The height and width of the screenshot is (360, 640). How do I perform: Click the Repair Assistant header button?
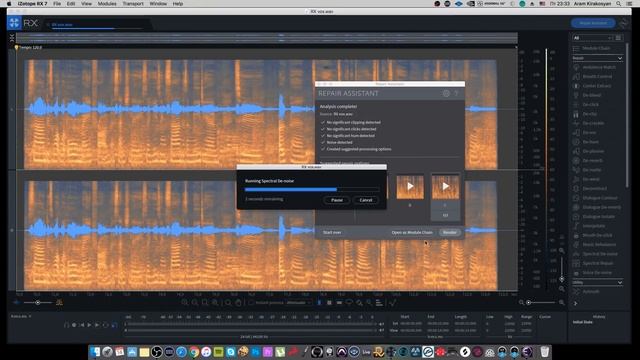click(x=593, y=23)
